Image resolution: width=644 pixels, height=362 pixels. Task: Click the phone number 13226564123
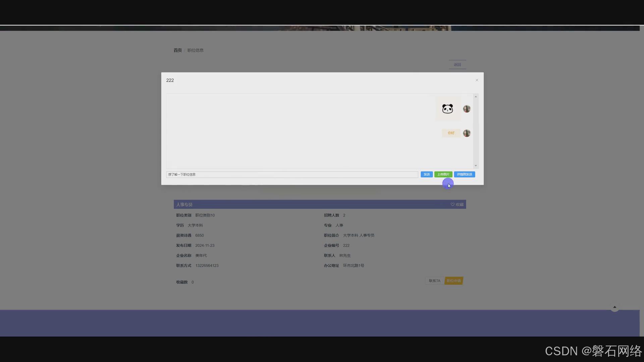click(207, 265)
